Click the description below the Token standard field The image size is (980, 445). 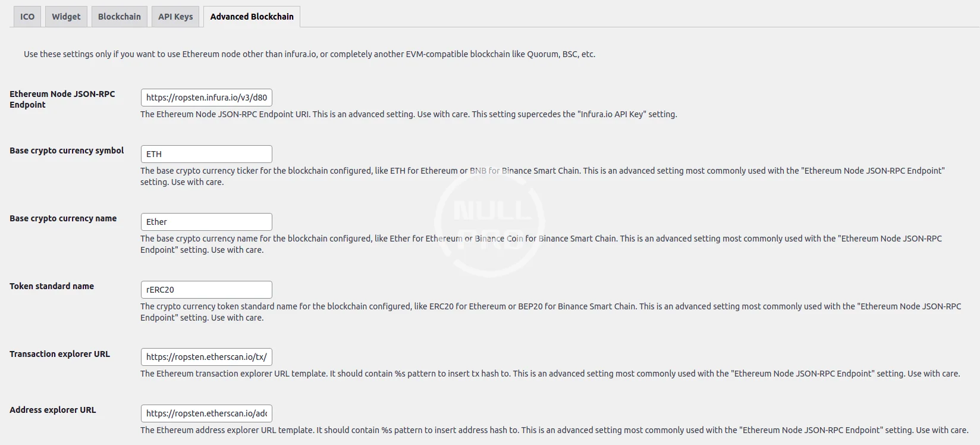click(x=550, y=312)
